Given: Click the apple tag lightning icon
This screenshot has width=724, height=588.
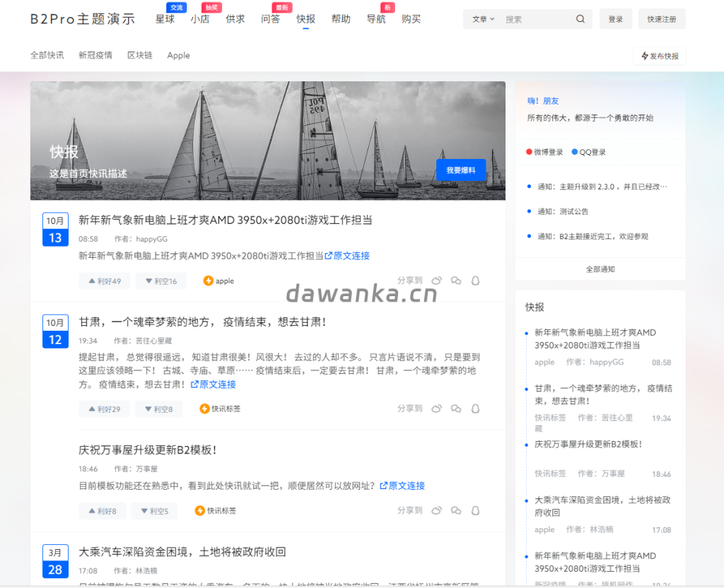Looking at the screenshot, I should click(x=209, y=281).
